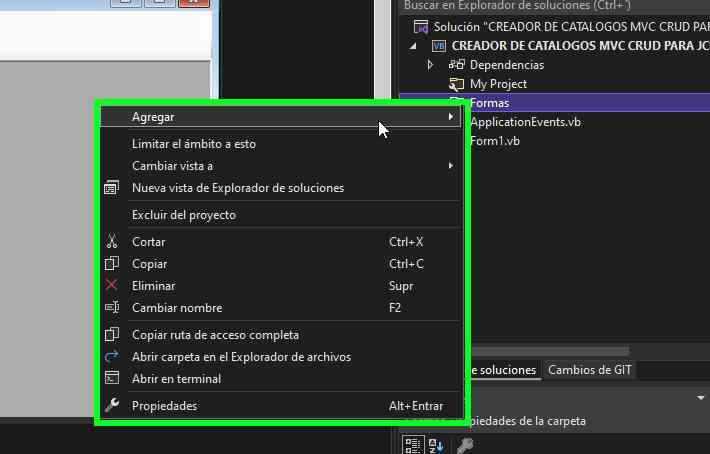Click the red Eliminar X icon
This screenshot has height=454, width=710.
pyautogui.click(x=112, y=286)
